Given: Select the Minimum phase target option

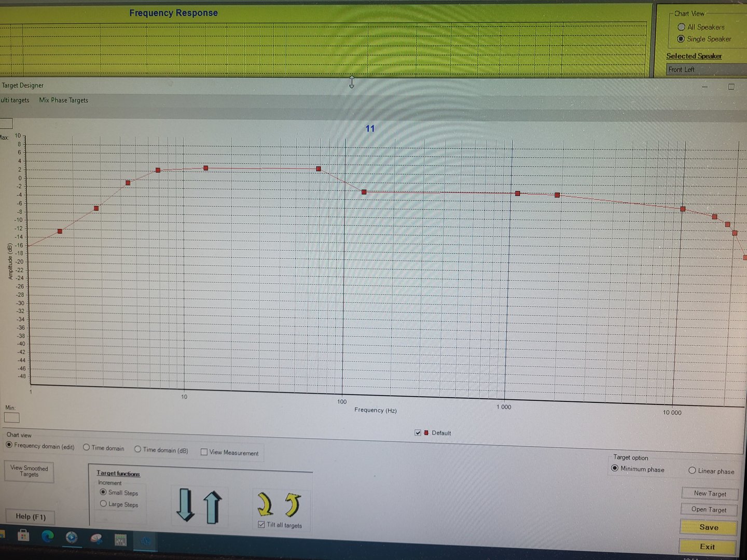Looking at the screenshot, I should (x=615, y=468).
